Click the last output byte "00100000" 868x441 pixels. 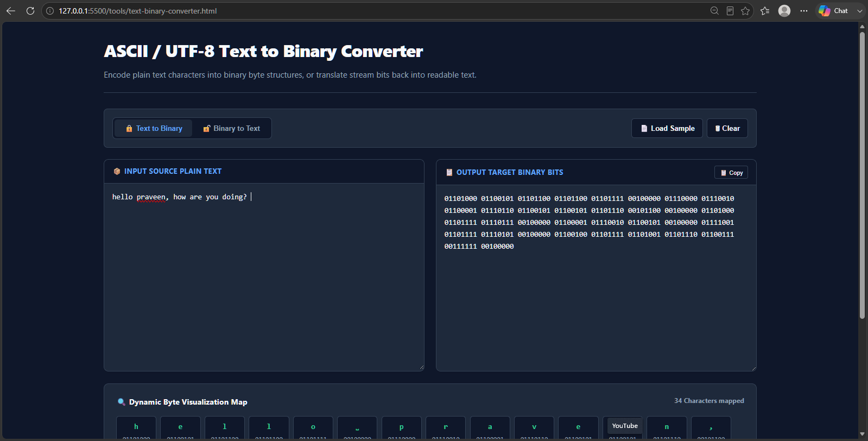click(497, 247)
